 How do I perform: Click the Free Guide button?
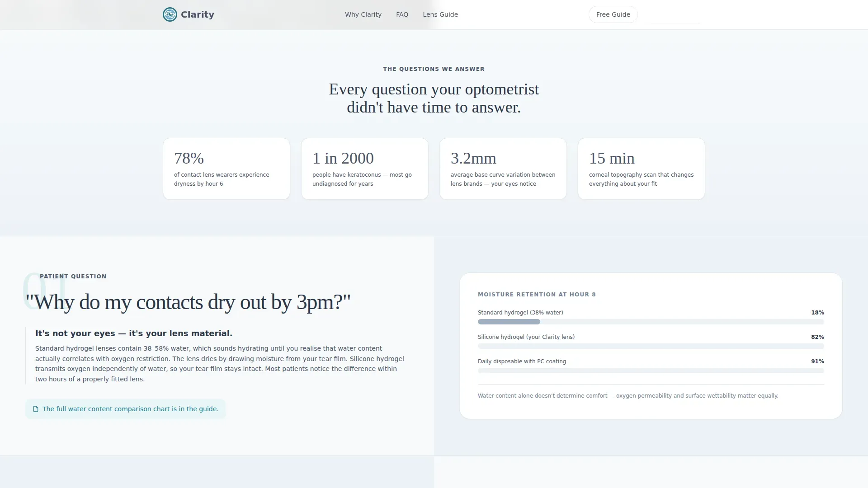point(613,14)
